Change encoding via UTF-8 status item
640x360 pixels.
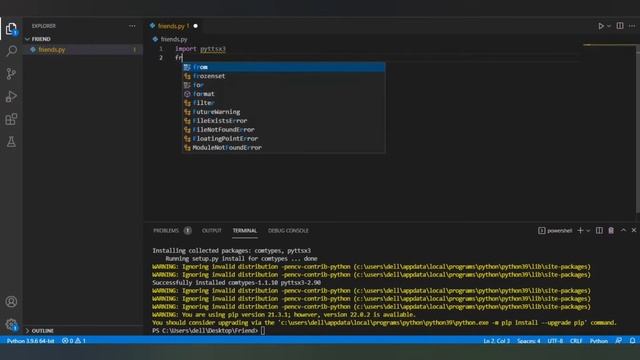pos(555,341)
